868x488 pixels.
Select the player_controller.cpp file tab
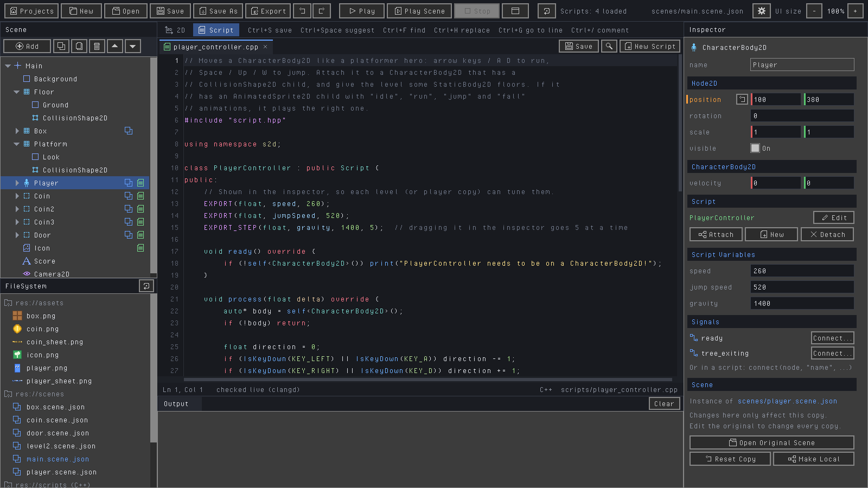(x=215, y=47)
